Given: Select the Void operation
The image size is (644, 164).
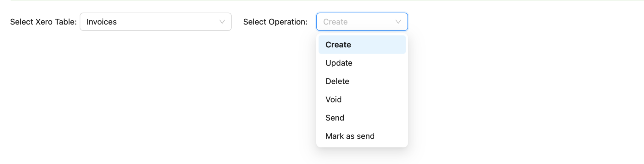Looking at the screenshot, I should point(362,99).
